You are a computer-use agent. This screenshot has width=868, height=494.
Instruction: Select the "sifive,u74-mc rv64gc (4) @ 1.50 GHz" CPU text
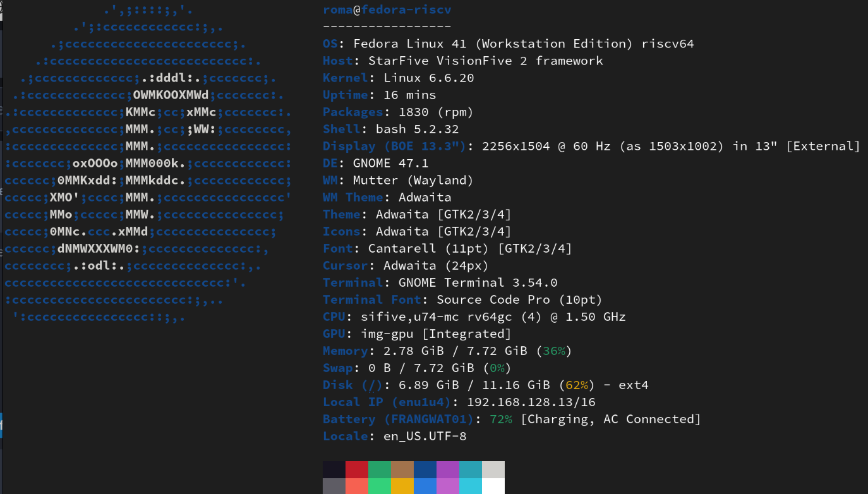click(x=493, y=316)
